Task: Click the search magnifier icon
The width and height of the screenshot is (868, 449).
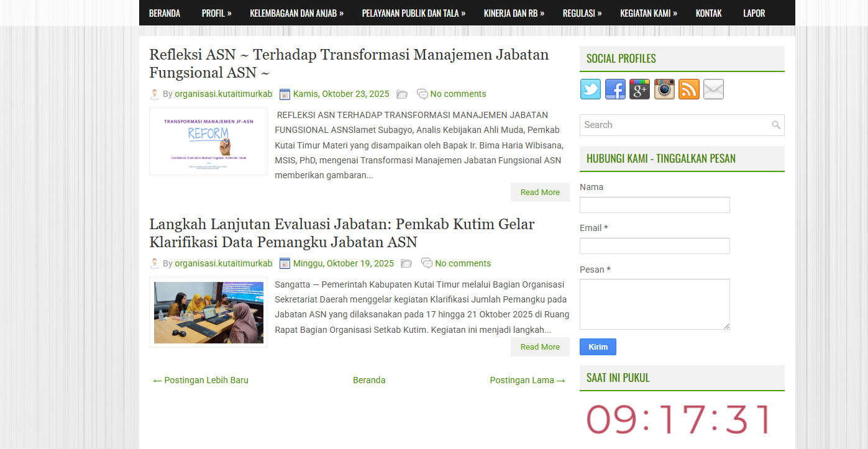Action: 775,125
